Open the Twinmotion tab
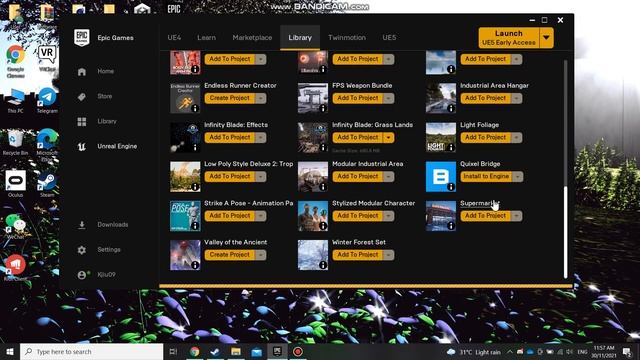640x360 pixels. 347,38
